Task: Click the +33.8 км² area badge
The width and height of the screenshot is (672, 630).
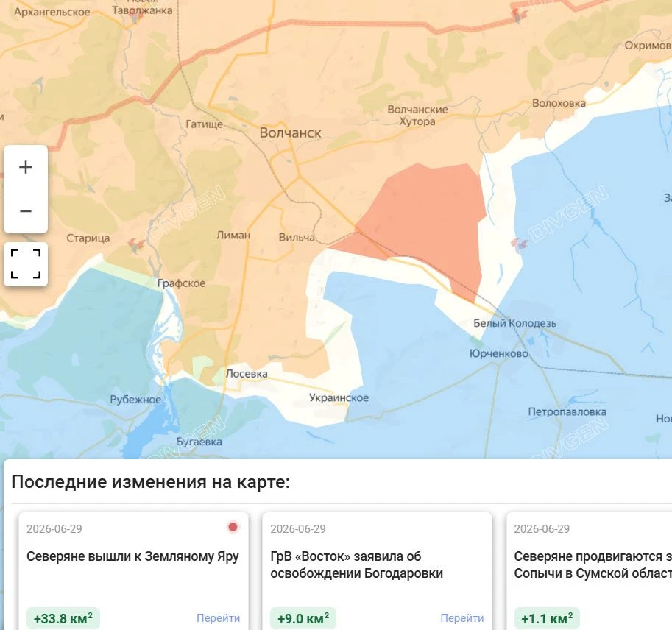Action: (63, 618)
